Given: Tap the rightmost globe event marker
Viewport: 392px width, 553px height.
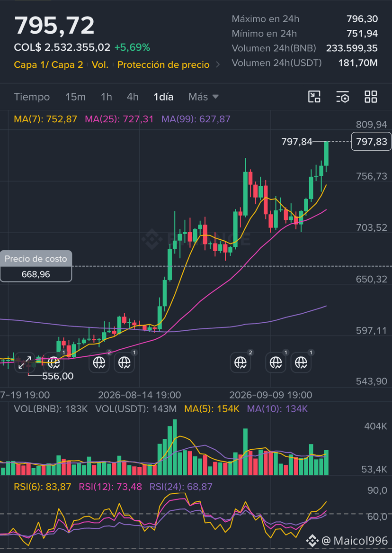Looking at the screenshot, I should tap(301, 362).
